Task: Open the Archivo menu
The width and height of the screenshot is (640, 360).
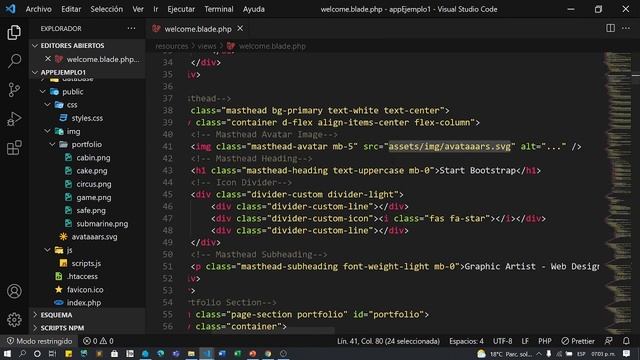Action: tap(38, 9)
